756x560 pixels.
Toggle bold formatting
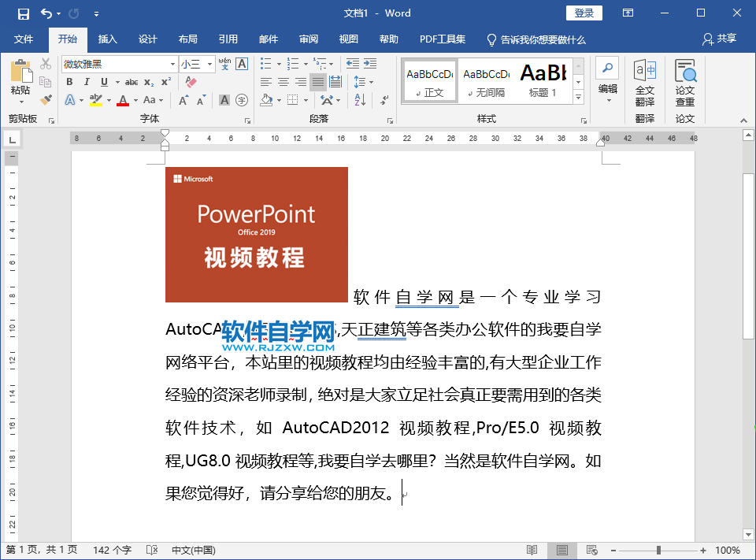click(x=69, y=82)
